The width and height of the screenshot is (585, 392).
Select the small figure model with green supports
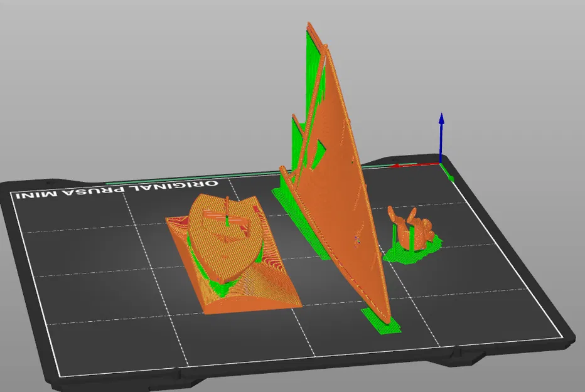point(412,235)
